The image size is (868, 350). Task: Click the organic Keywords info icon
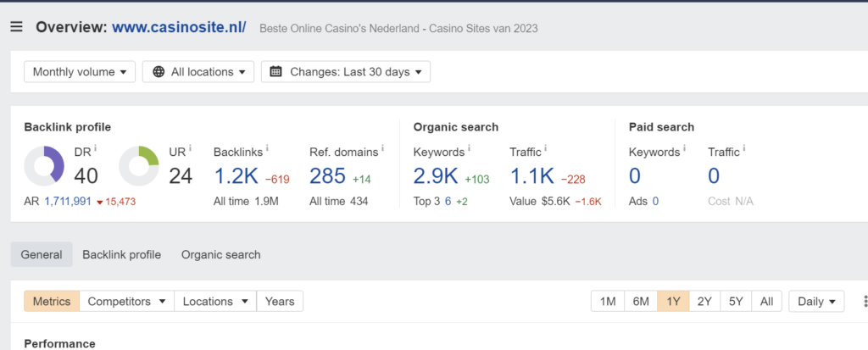[x=469, y=149]
